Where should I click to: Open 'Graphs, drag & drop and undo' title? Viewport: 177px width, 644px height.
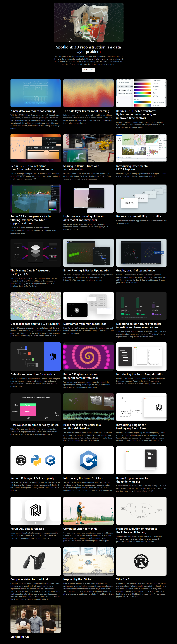tap(136, 271)
